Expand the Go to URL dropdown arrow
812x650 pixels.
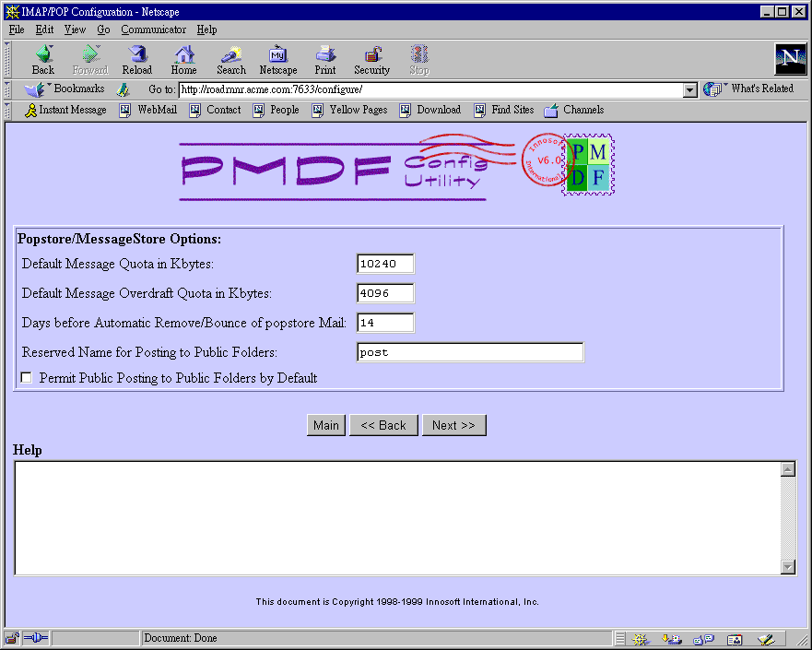pos(690,90)
